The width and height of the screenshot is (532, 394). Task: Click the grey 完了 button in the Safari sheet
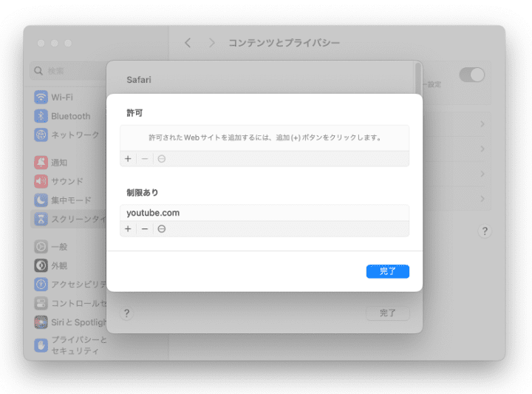(387, 313)
